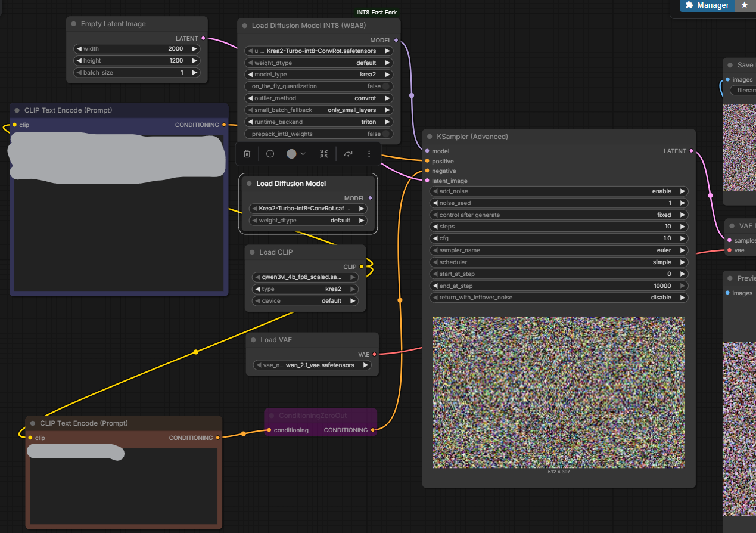Viewport: 756px width, 533px height.
Task: Decrease end_at_step with left arrow
Action: 435,286
